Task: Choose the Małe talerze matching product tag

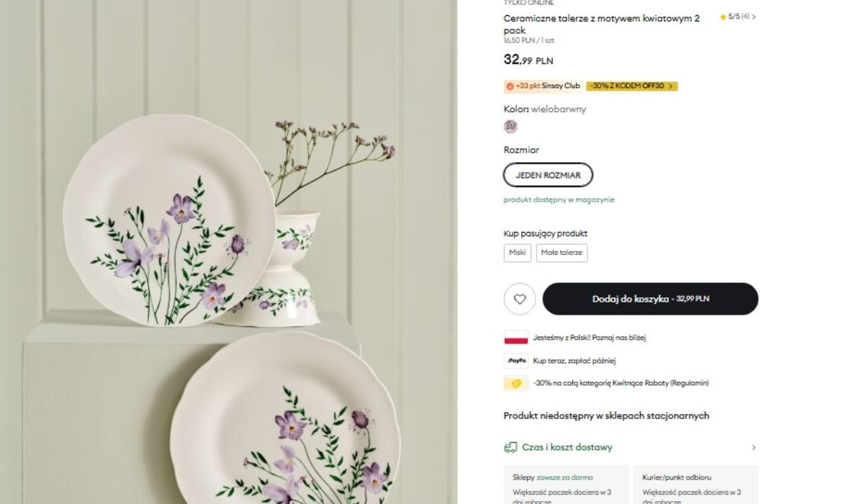Action: pos(562,253)
